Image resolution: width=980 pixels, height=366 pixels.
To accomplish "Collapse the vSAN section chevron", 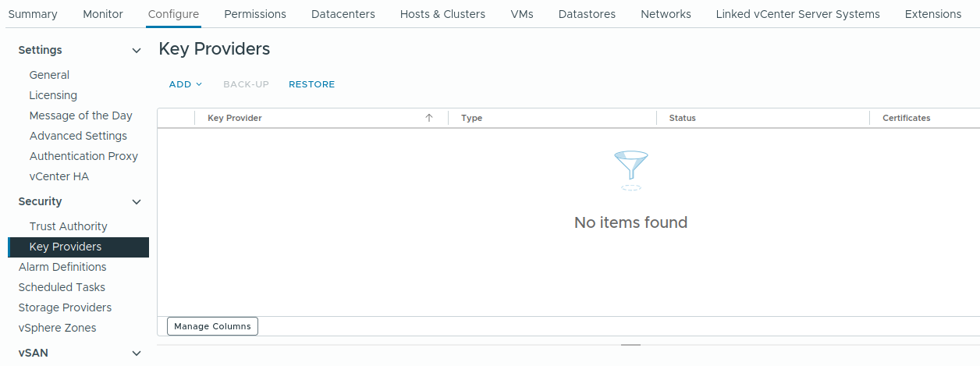I will (137, 354).
